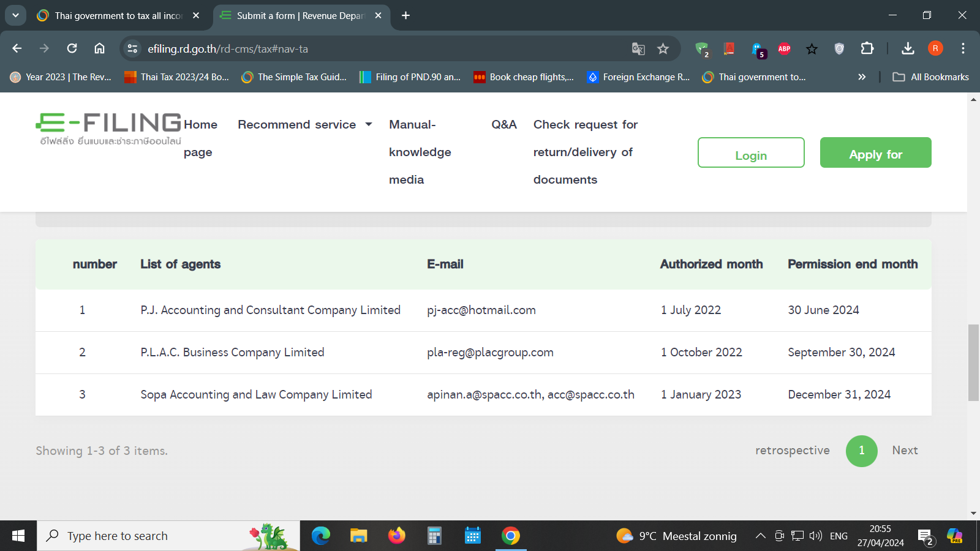The image size is (980, 551).
Task: View site information icon in address bar
Action: pos(132,48)
